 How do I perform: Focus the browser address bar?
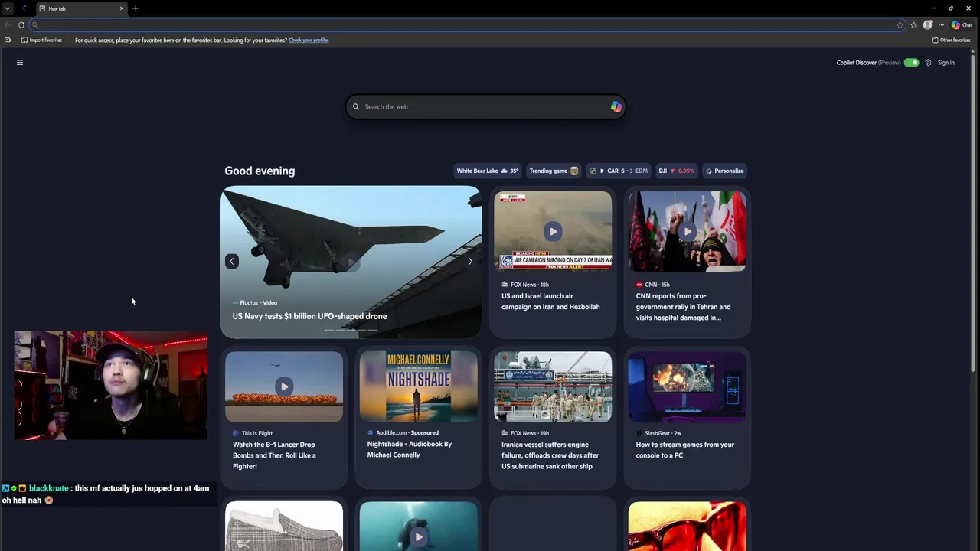pos(467,24)
